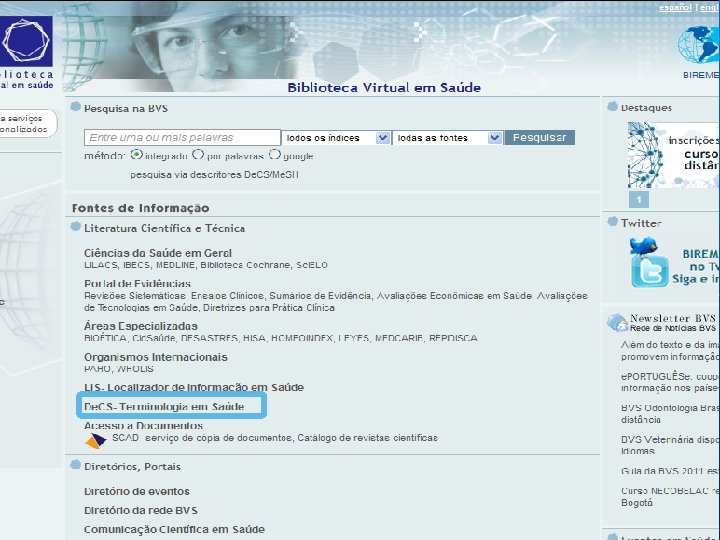
Task: Open Diretório da rede BVS link
Action: coord(141,511)
